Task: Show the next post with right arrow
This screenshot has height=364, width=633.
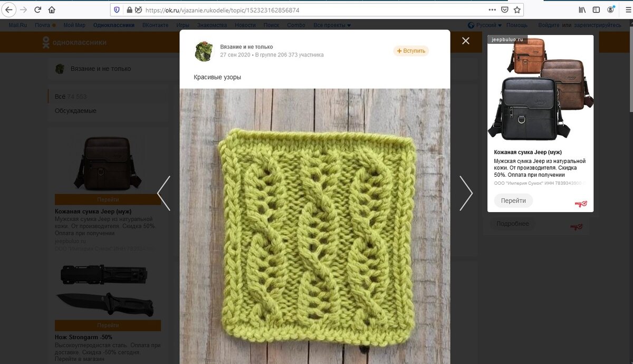Action: click(x=466, y=193)
